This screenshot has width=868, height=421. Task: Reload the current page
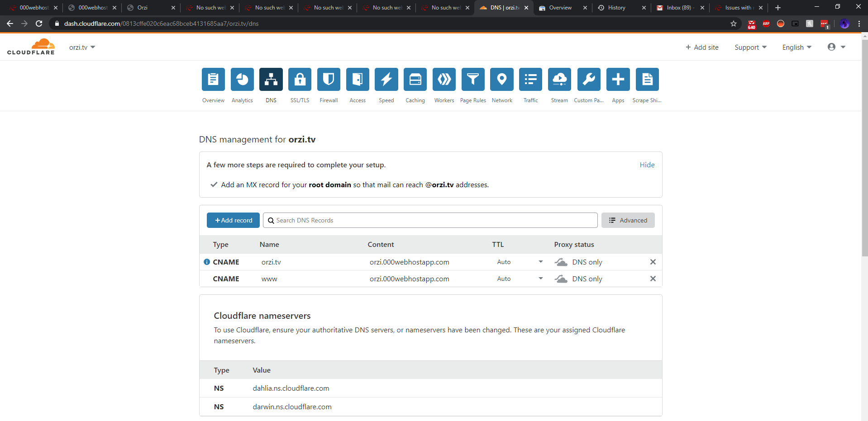click(x=39, y=24)
